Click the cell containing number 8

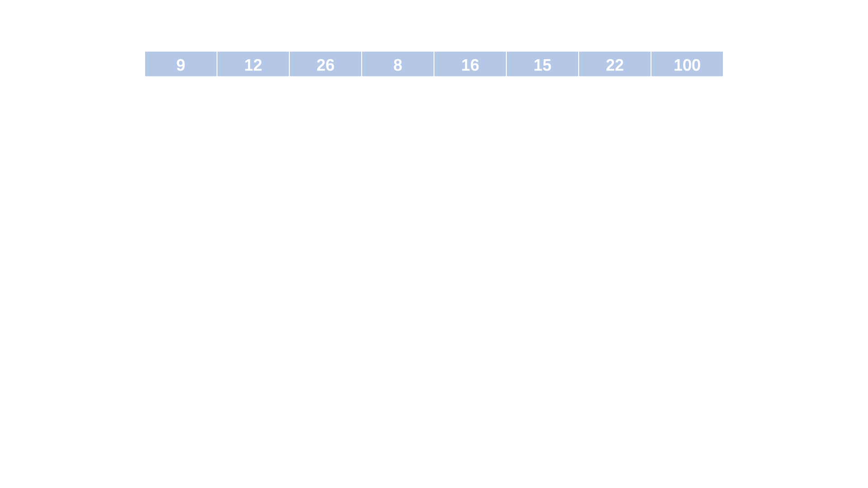click(398, 64)
